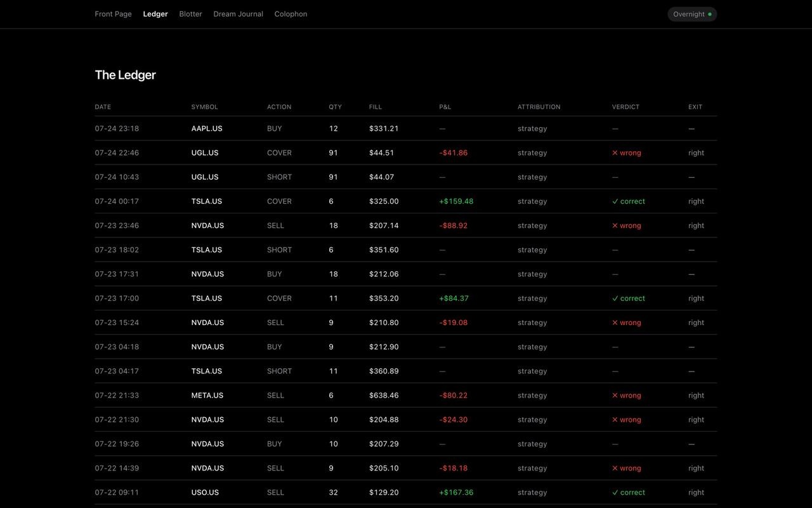The image size is (812, 508).
Task: Click wrong verdict in 07-24 22:46 row
Action: 627,152
